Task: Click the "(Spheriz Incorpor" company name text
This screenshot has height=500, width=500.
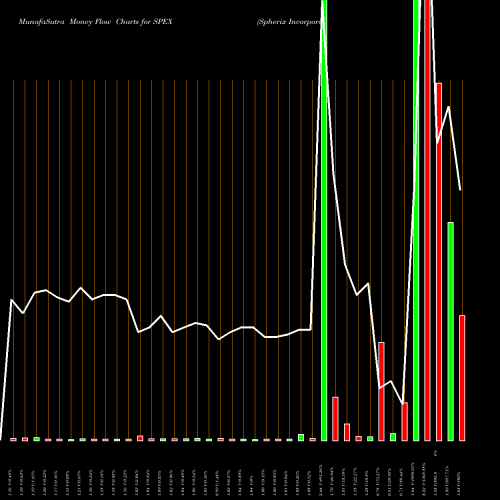Action: pos(289,22)
